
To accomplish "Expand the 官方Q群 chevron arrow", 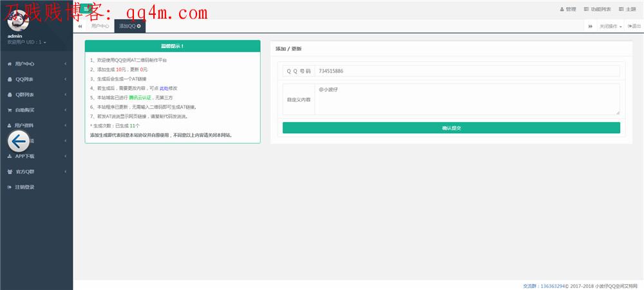I will [65, 172].
